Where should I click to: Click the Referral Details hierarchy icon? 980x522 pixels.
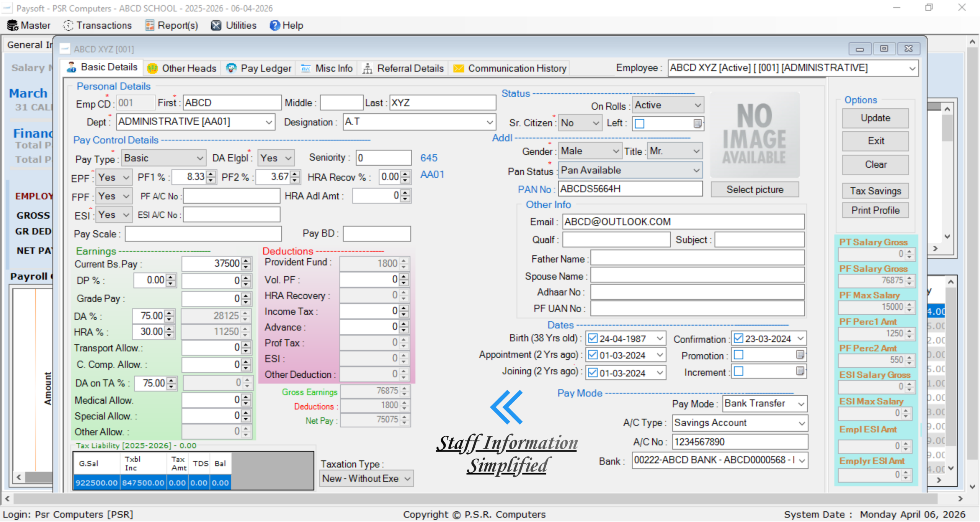pos(367,69)
